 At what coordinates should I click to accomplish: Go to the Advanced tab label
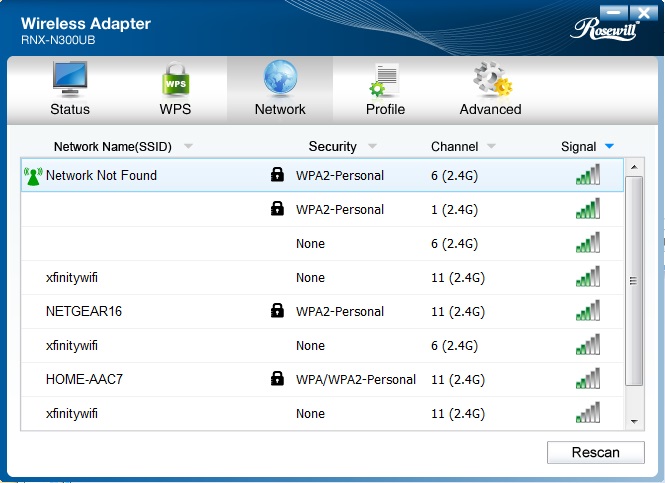[x=490, y=109]
